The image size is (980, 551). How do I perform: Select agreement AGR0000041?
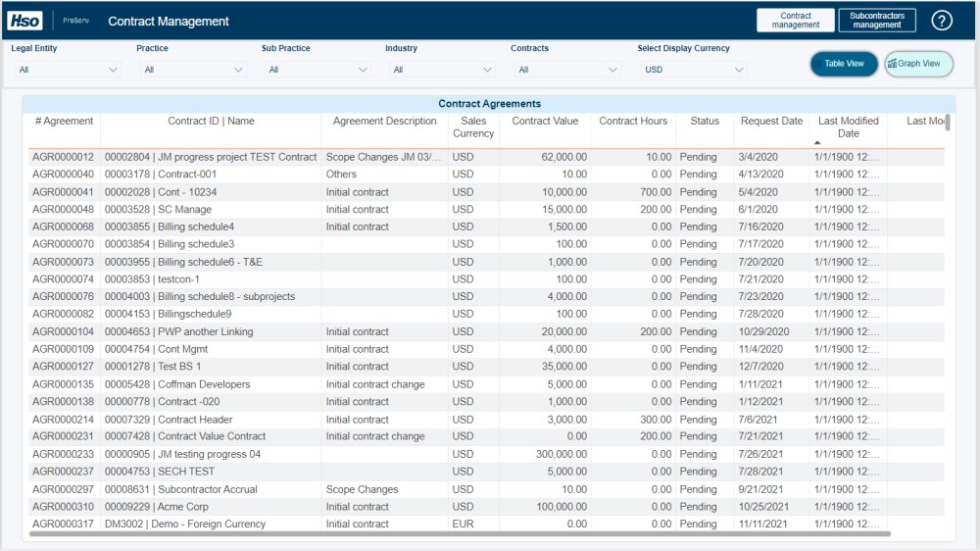coord(63,192)
